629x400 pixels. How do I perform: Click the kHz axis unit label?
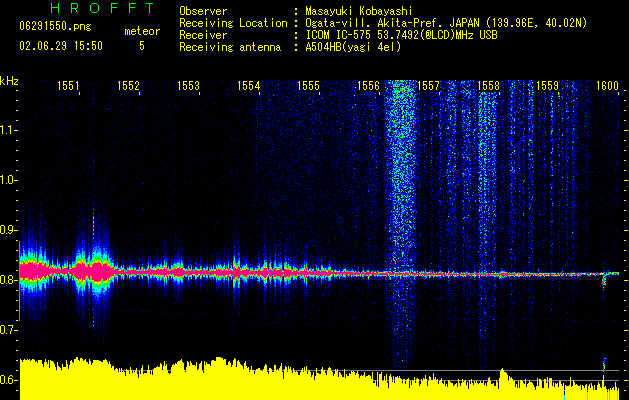[x=9, y=81]
